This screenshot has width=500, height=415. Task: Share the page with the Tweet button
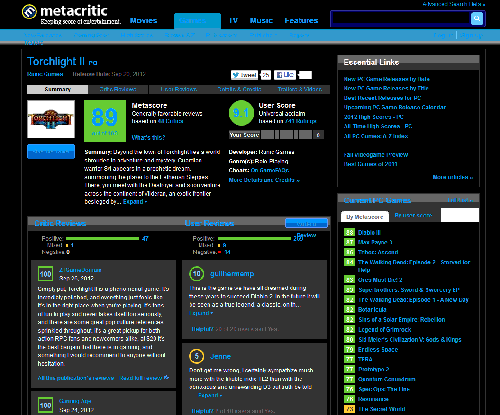tap(244, 75)
